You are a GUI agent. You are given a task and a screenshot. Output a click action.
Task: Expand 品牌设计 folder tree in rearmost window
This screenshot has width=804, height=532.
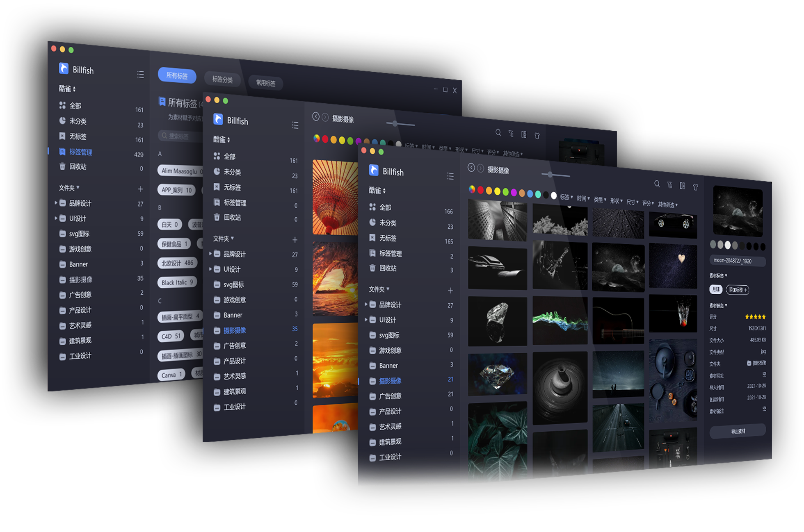tap(56, 202)
